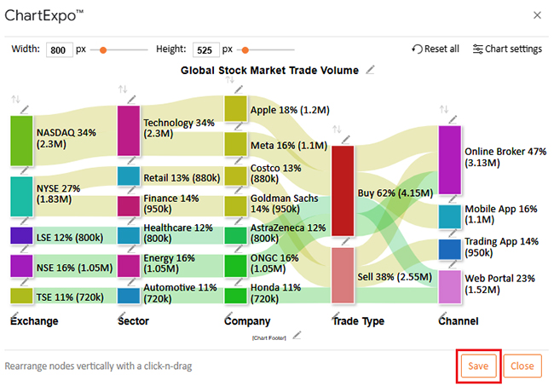Click the sort arrows above the Sector column
The width and height of the screenshot is (554, 392).
tap(123, 89)
